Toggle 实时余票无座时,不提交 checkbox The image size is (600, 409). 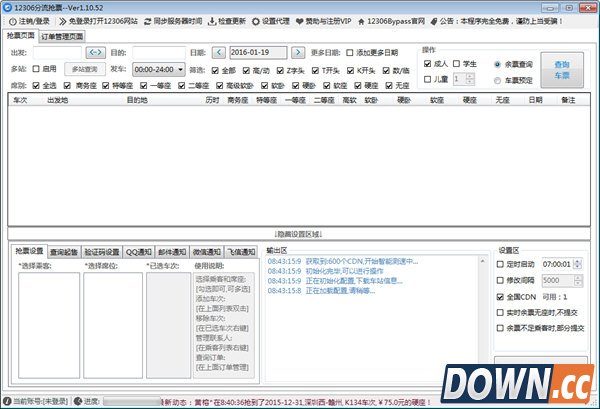click(500, 313)
